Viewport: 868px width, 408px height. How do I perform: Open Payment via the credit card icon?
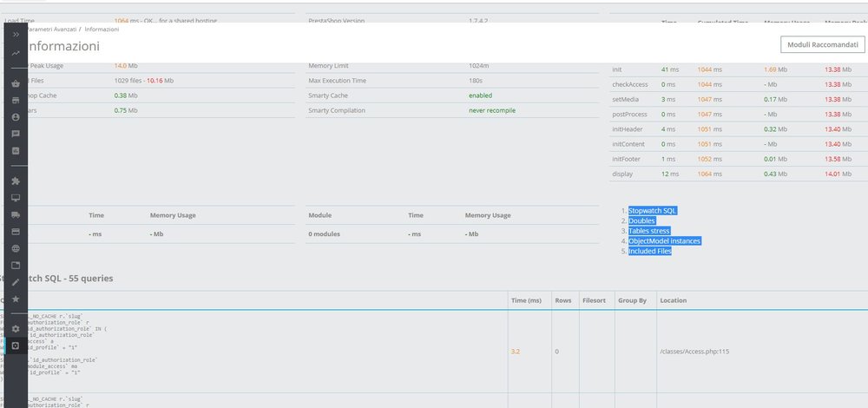point(16,232)
